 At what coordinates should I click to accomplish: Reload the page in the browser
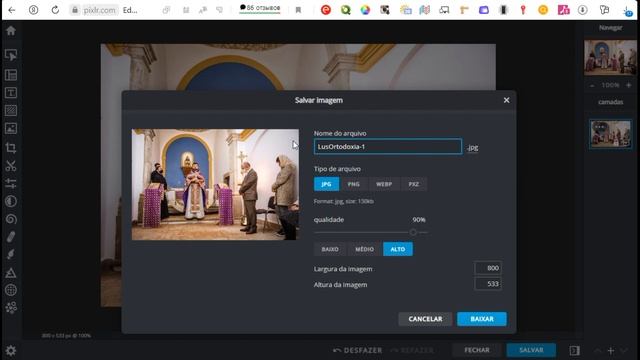55,10
